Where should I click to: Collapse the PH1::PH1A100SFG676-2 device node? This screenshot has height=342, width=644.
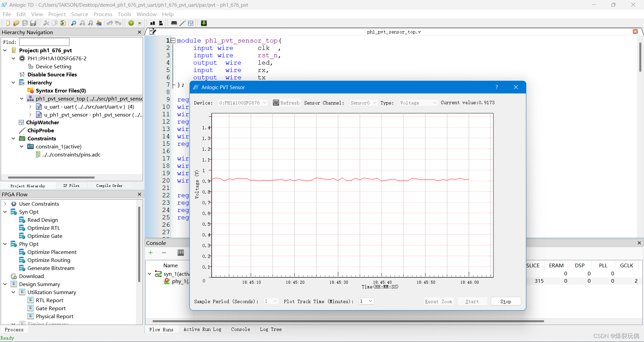[x=13, y=58]
